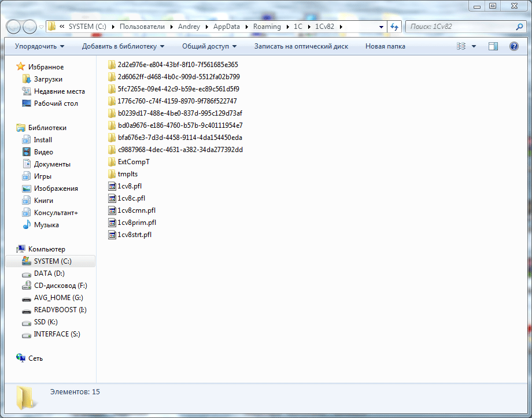Viewport: 532px width, 418px height.
Task: Select folder b0239d17-488e-4be0-837d-995c129d73af
Action: pyautogui.click(x=175, y=113)
